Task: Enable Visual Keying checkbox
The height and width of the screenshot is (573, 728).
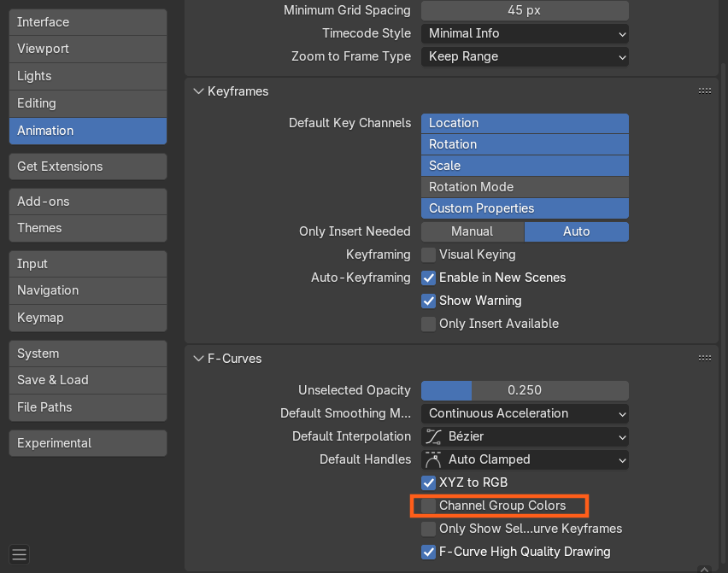Action: click(x=429, y=254)
